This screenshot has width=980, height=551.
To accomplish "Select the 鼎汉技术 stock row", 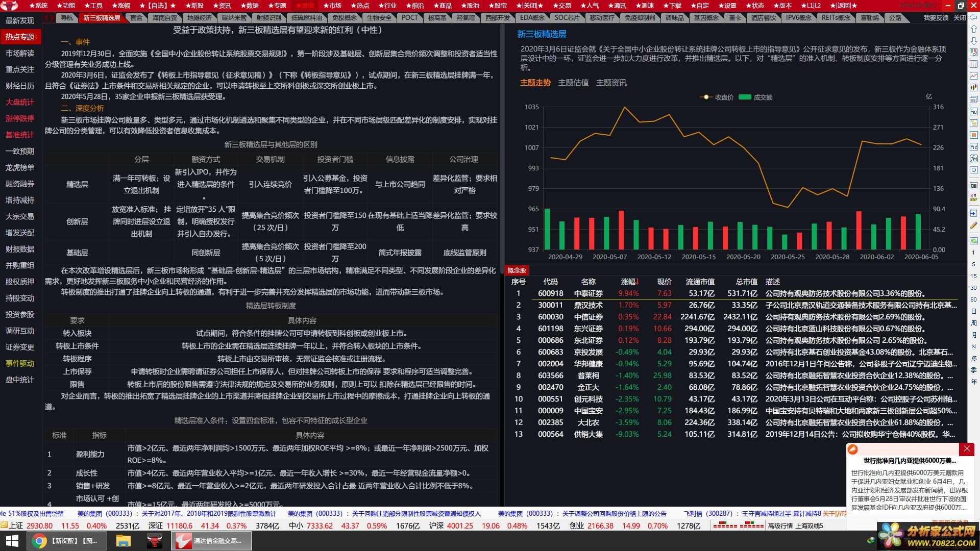I will pyautogui.click(x=731, y=305).
